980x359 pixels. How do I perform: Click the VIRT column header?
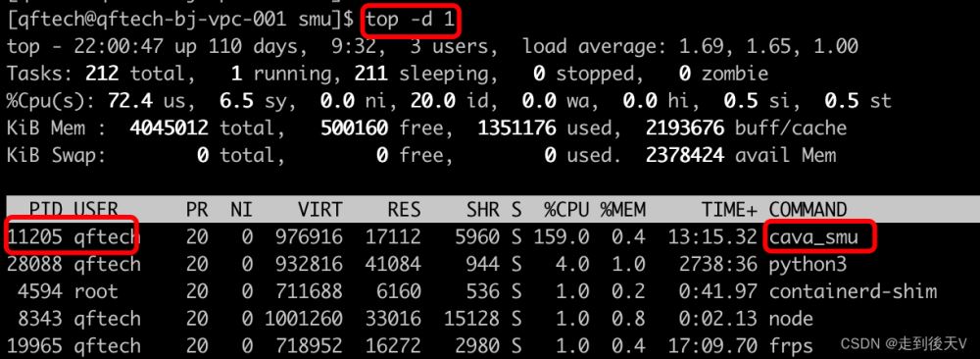(319, 210)
